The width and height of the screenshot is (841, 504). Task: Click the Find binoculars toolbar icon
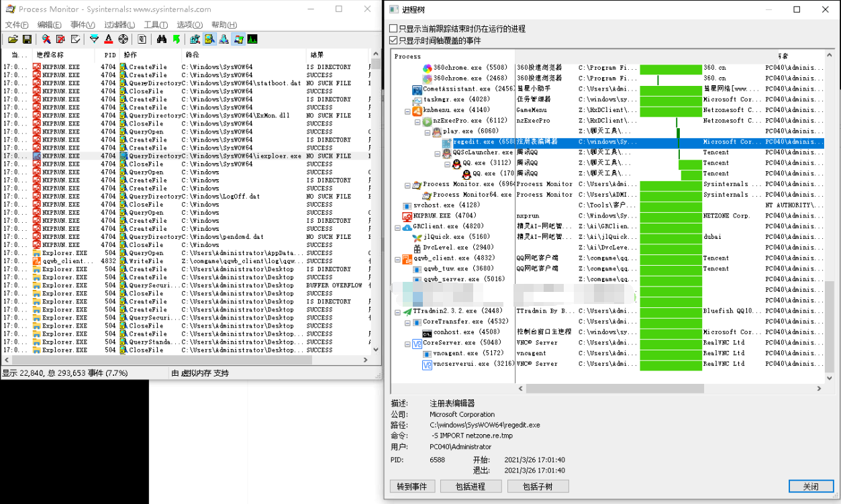tap(162, 39)
